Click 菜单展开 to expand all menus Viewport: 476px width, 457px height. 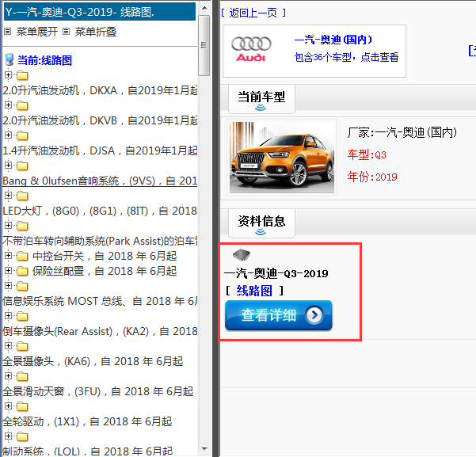point(37,32)
